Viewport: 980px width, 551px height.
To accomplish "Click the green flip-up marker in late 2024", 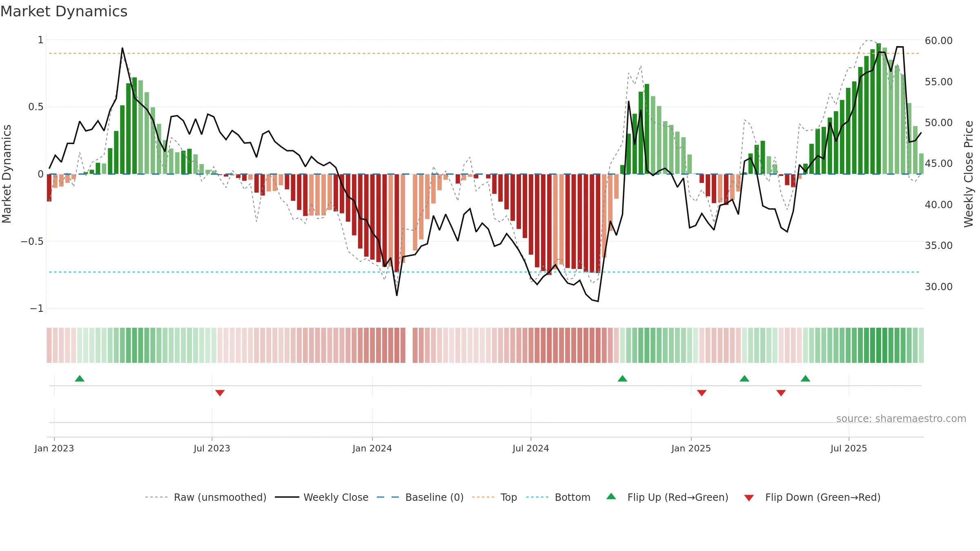I will tap(622, 378).
